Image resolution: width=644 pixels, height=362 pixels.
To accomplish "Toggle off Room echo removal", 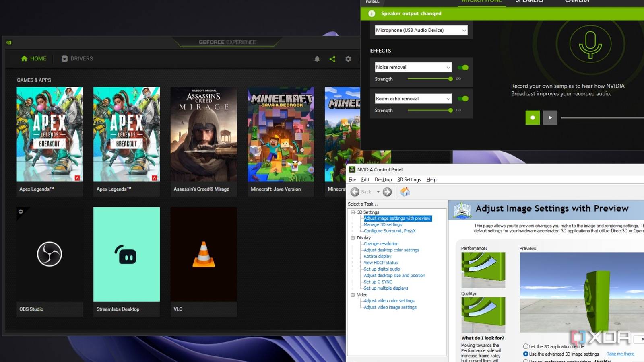I will 463,99.
